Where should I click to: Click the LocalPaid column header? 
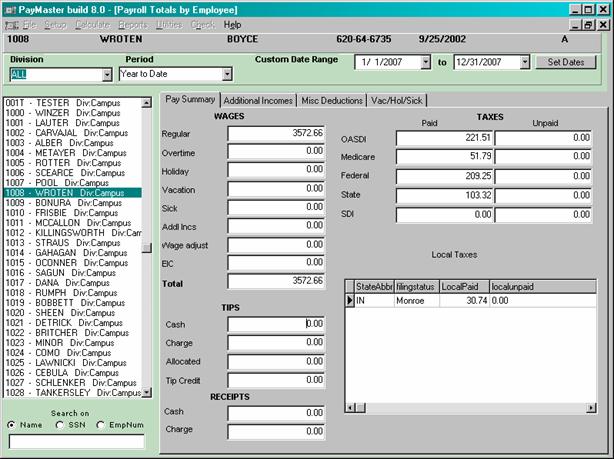click(464, 287)
